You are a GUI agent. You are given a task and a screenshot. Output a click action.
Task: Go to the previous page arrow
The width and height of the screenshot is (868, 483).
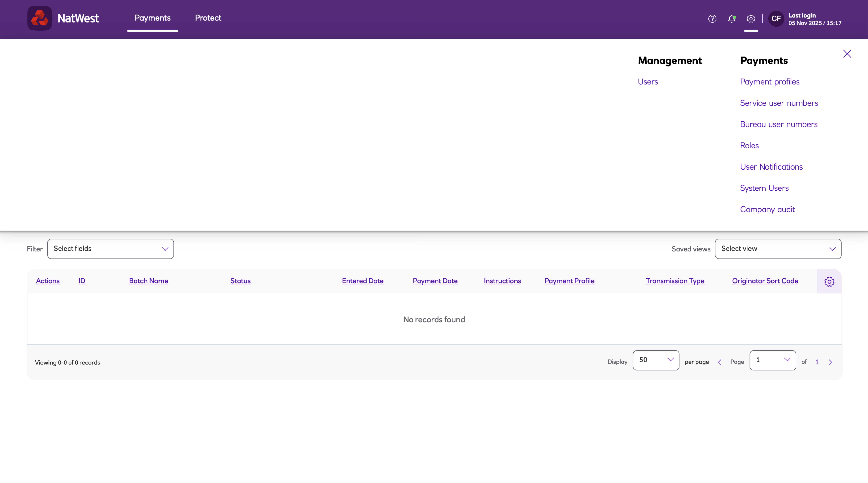(x=719, y=362)
